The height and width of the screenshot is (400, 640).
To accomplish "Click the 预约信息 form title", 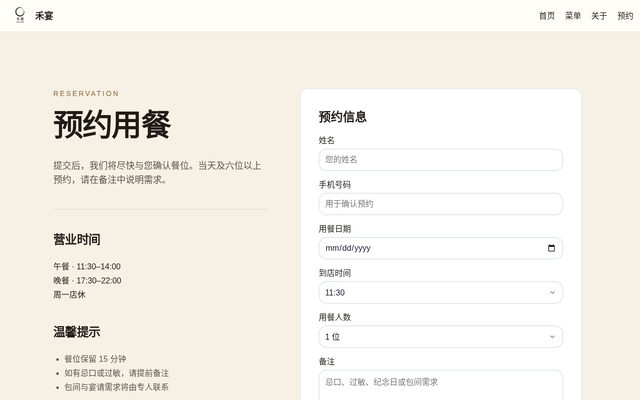I will point(343,117).
